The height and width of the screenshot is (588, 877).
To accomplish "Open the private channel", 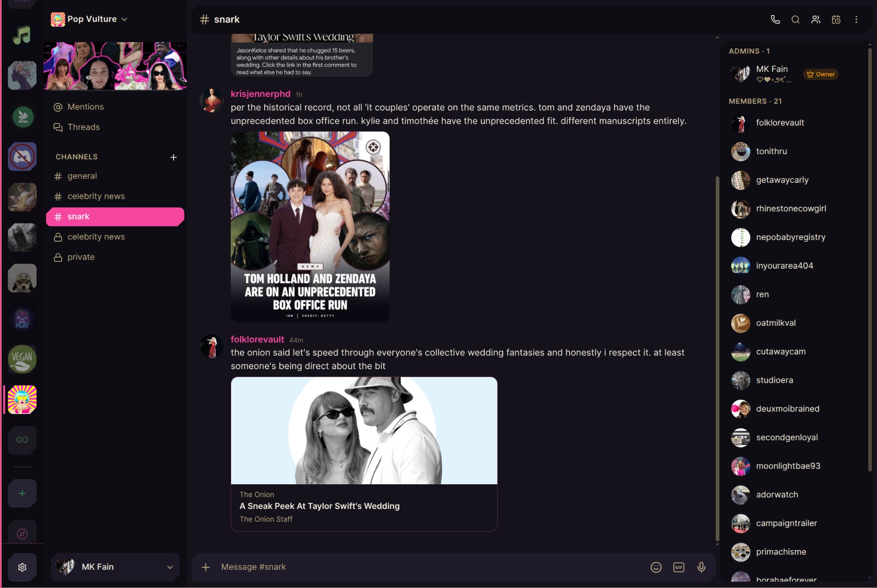I will [x=115, y=257].
